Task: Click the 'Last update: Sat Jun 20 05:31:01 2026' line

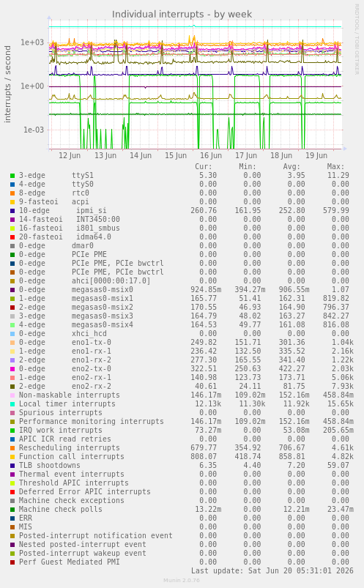Action: pos(272,570)
